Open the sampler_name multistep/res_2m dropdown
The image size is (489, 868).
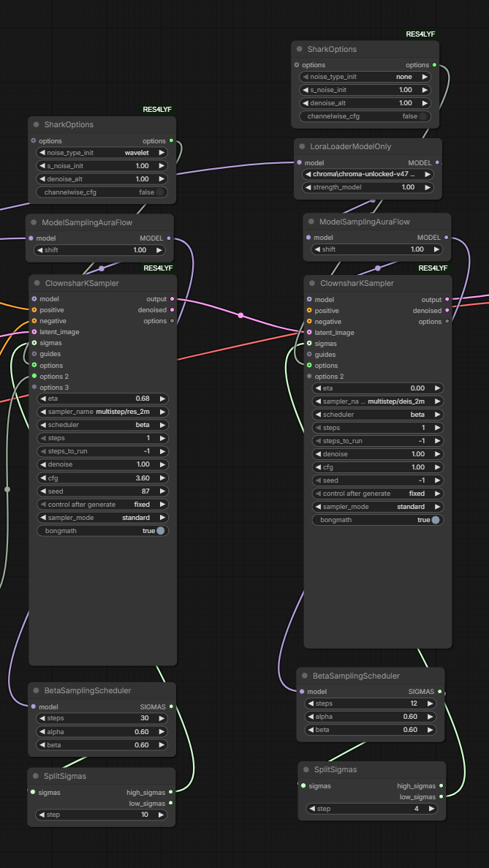[103, 412]
